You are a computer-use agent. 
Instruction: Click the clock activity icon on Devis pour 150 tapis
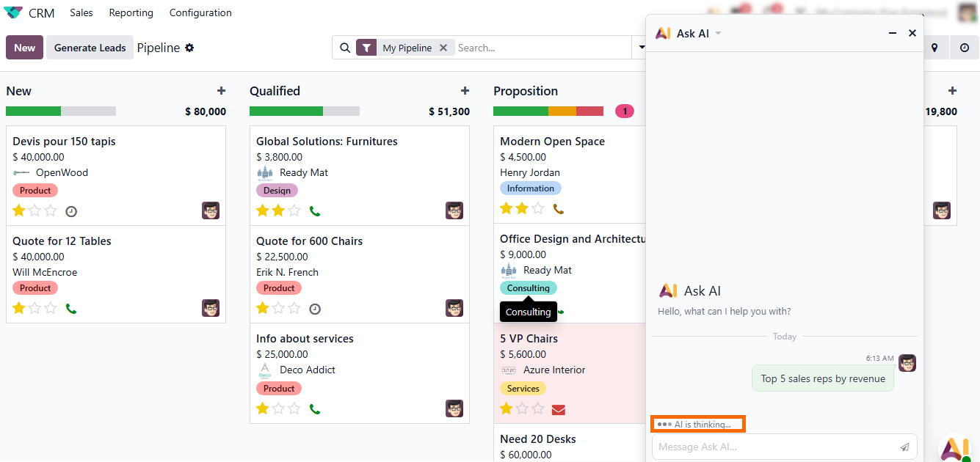tap(71, 211)
